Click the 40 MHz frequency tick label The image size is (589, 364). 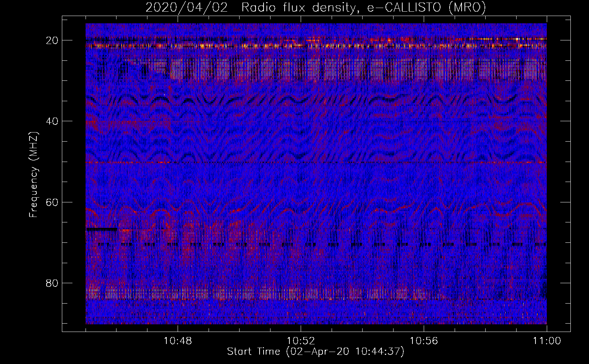[x=52, y=121]
